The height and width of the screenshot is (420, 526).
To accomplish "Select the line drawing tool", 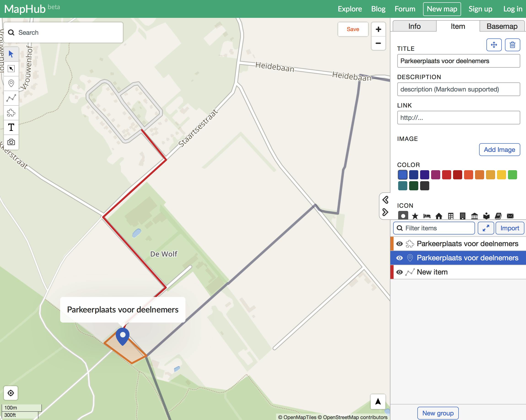I will click(x=11, y=98).
